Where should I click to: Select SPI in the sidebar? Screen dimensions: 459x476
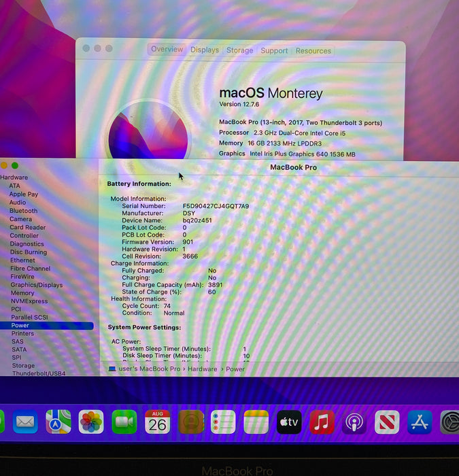pyautogui.click(x=17, y=358)
